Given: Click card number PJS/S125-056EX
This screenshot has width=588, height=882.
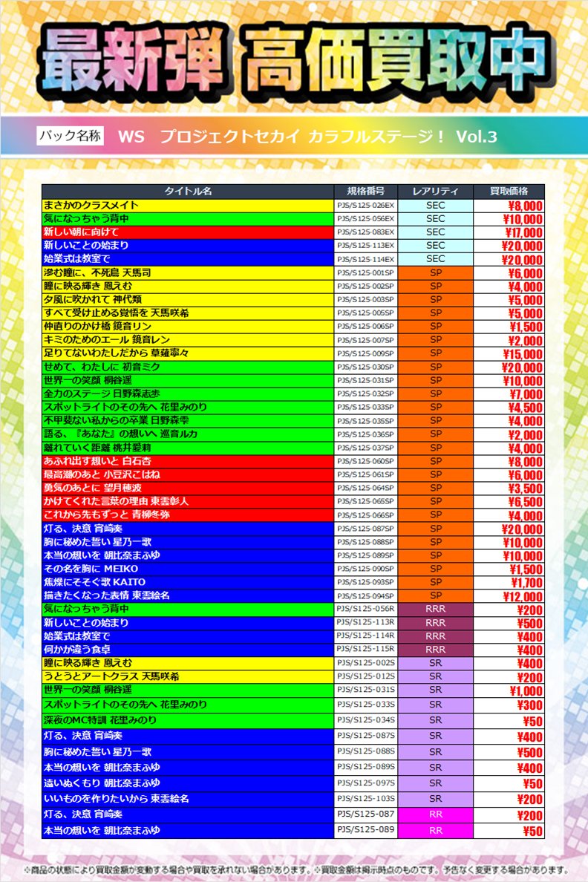Looking at the screenshot, I should [x=366, y=219].
